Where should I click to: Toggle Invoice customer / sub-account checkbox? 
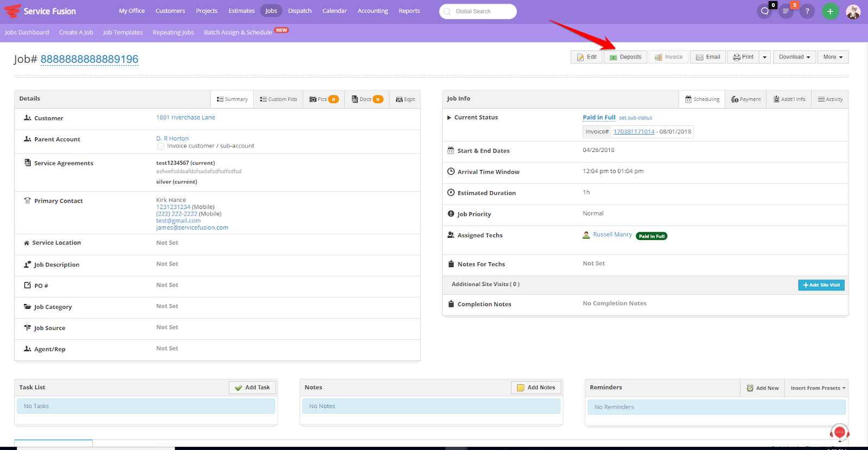click(161, 146)
